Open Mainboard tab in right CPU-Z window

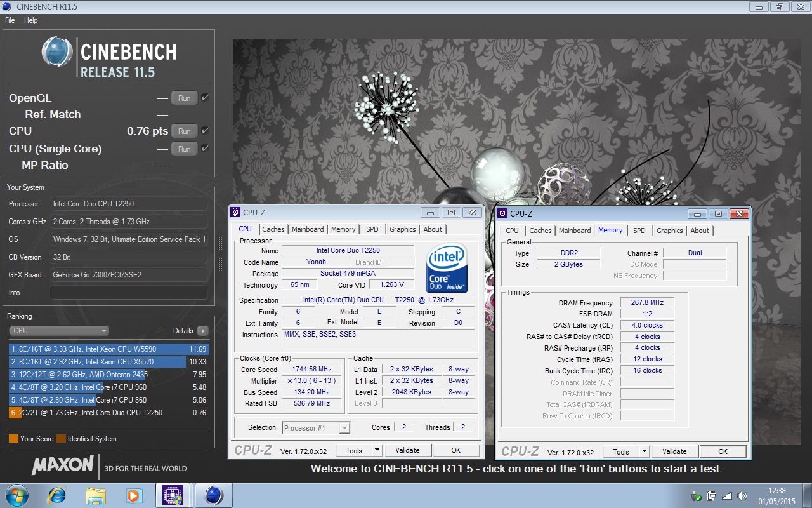pyautogui.click(x=575, y=231)
